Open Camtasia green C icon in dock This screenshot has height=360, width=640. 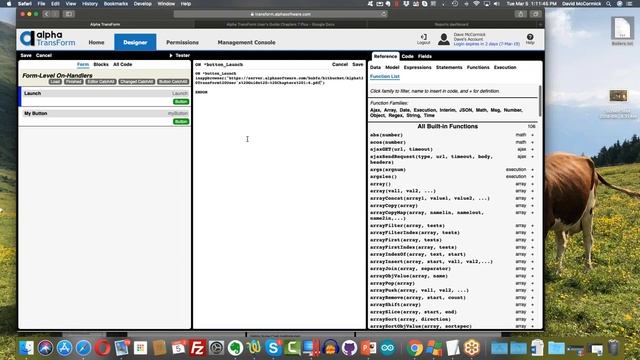pos(293,348)
